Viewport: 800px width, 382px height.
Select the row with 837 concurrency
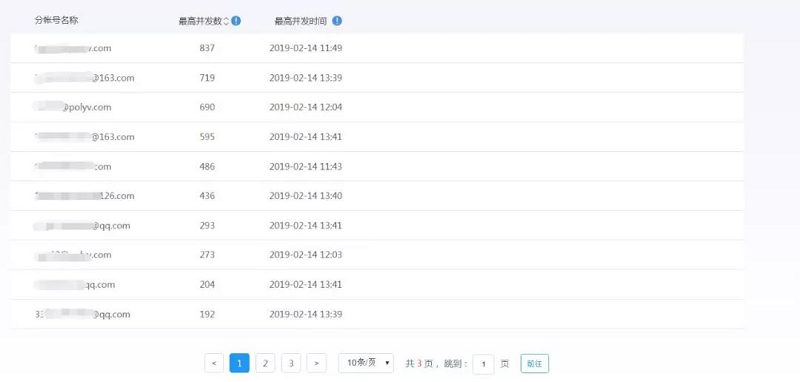coord(377,48)
